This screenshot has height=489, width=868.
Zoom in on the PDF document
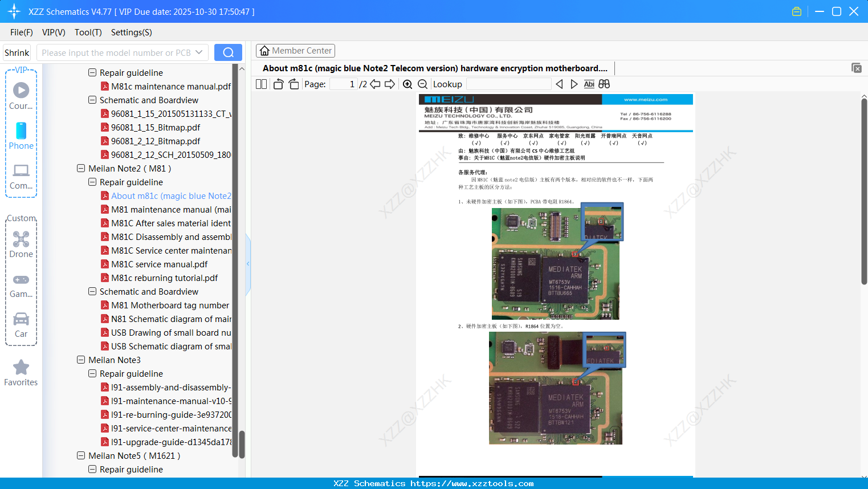tap(407, 84)
